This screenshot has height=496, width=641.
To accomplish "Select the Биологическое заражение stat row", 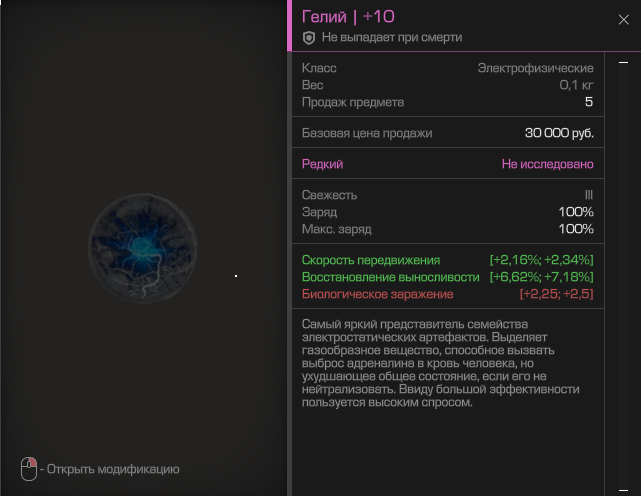I will 448,294.
